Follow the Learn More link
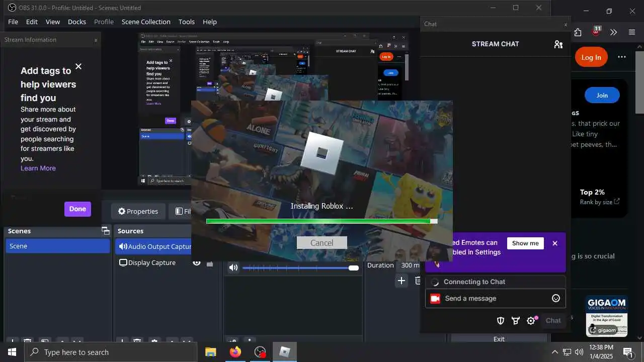The height and width of the screenshot is (362, 644). coord(38,168)
